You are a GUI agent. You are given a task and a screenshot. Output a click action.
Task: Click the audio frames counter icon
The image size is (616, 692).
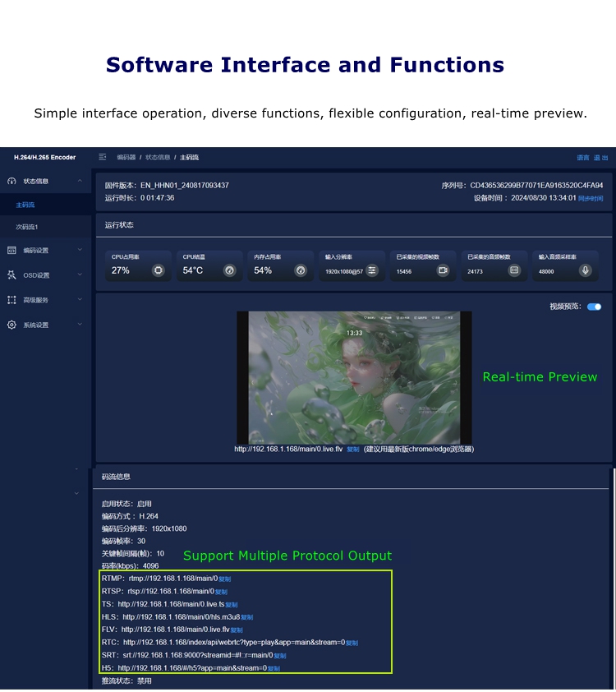[x=514, y=270]
